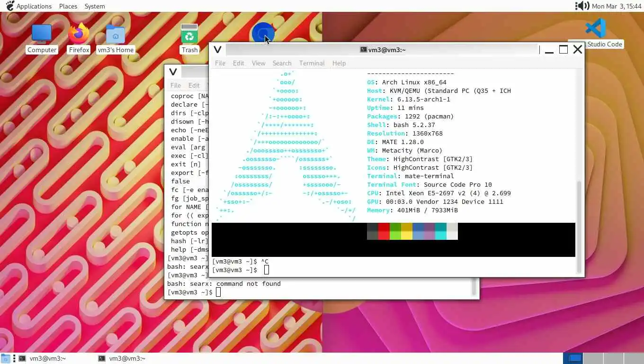Click 'bash: searx: command not found' in back terminal
The height and width of the screenshot is (364, 644).
[224, 283]
